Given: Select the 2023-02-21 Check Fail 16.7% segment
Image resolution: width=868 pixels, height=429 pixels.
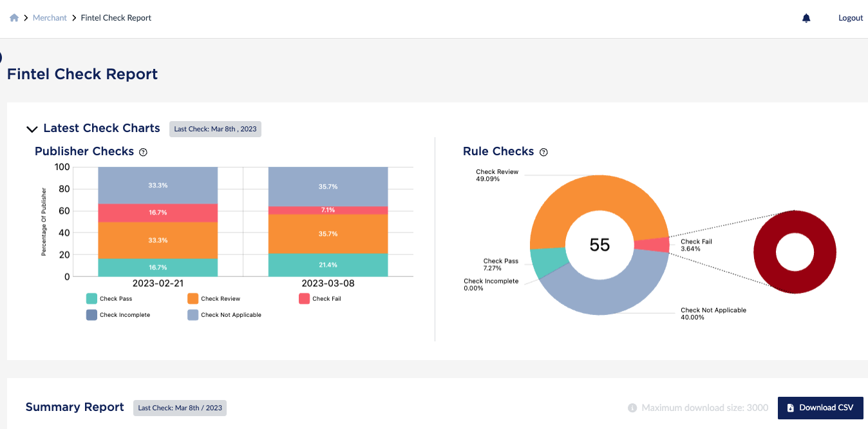Looking at the screenshot, I should coord(158,213).
